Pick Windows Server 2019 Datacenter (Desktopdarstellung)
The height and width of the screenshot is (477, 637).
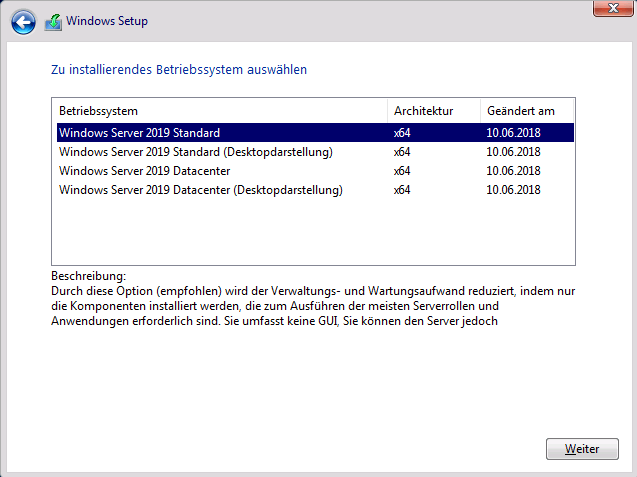coord(201,190)
